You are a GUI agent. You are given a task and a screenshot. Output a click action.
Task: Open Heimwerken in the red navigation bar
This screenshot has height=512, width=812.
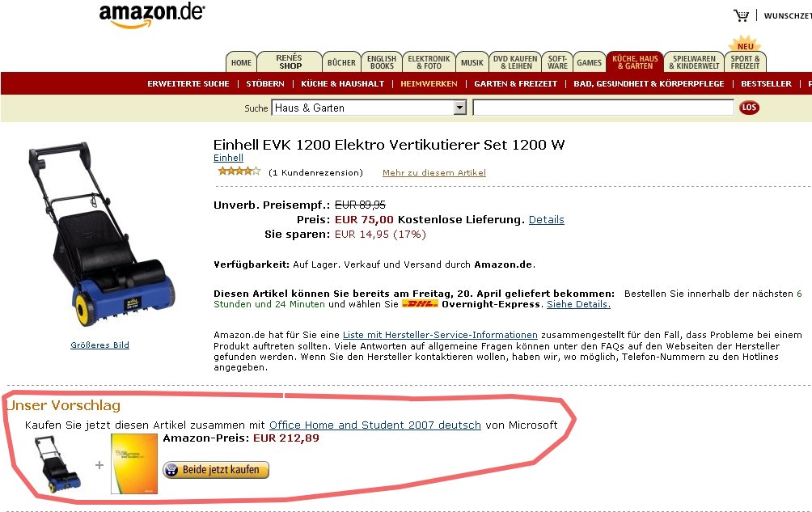[429, 84]
